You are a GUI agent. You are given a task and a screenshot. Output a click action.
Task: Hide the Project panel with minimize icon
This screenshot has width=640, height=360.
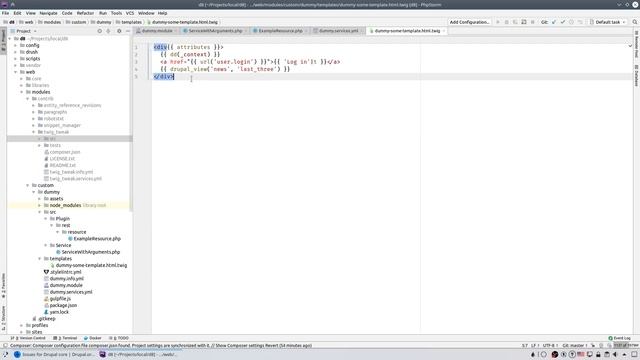(x=128, y=31)
